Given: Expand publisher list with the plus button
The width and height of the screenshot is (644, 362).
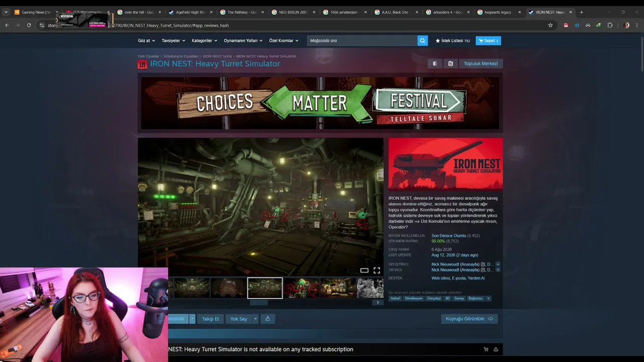Looking at the screenshot, I should (498, 270).
